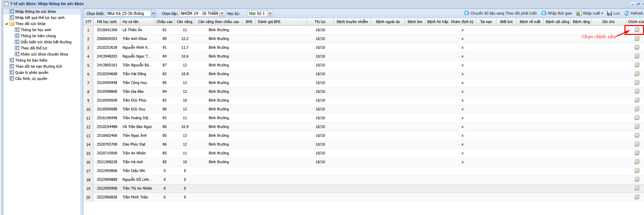The width and height of the screenshot is (644, 215).
Task: Select Thông tin tiêm chủng tree item
Action: coord(38,36)
